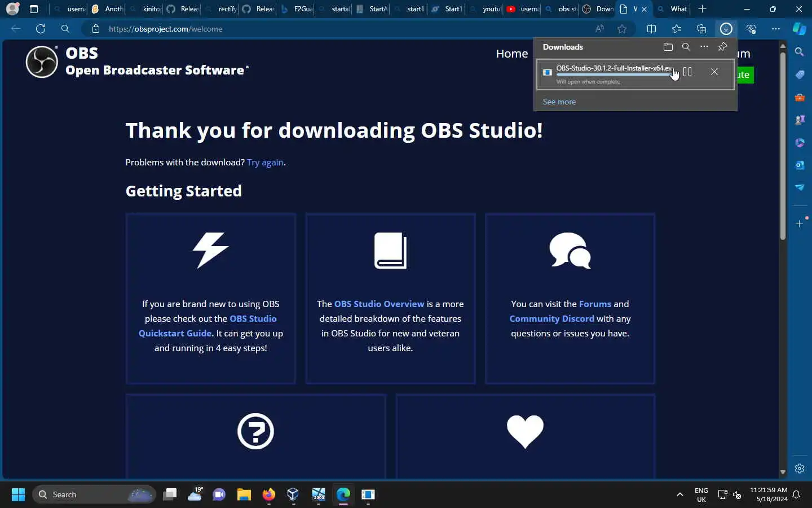Screen dimensions: 812x508
Task: Open the Collections button
Action: click(x=701, y=29)
